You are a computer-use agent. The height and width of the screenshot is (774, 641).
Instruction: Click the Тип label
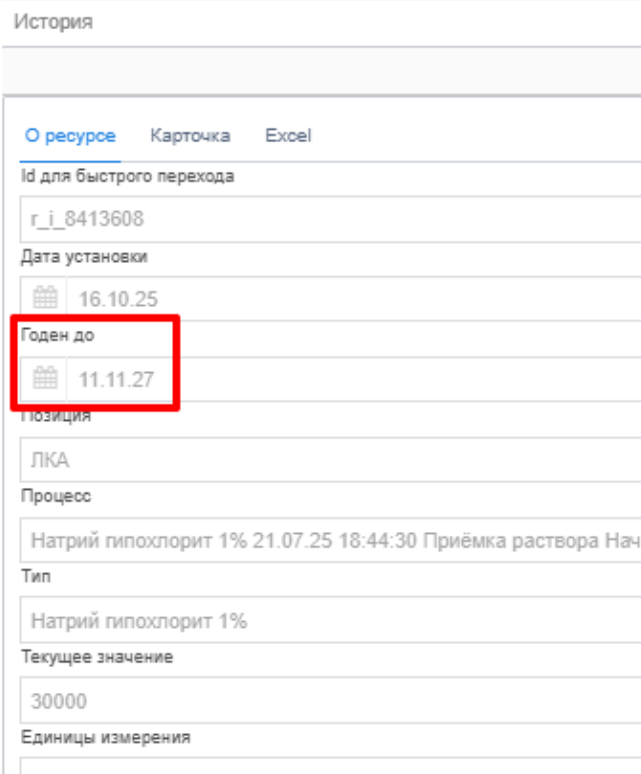point(36,576)
